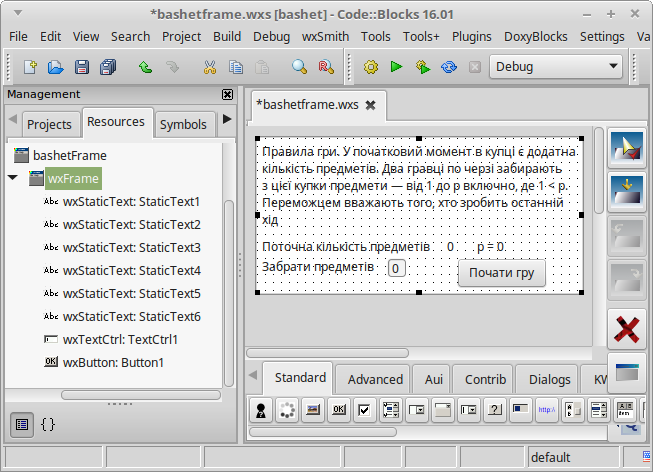Switch to the Symbols tab
Screen dimensions: 653x472
(x=183, y=125)
